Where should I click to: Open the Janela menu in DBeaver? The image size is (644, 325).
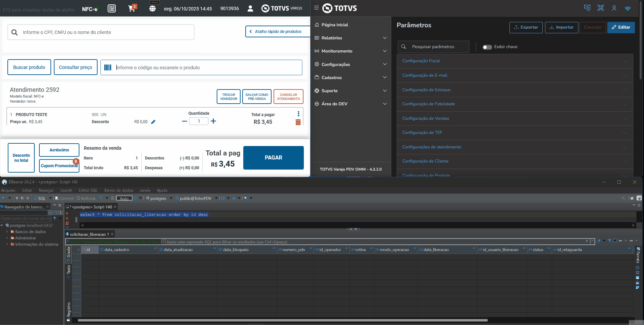tap(145, 190)
